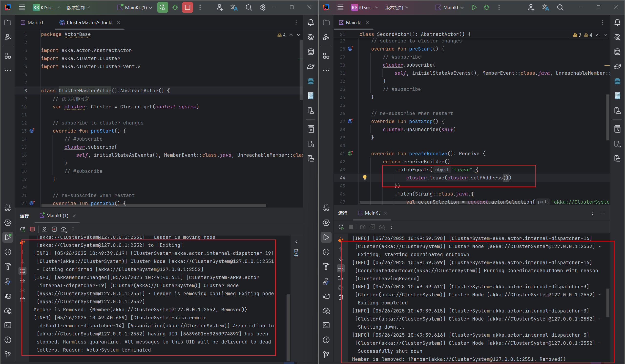Open Database tool window in left window
Image resolution: width=625 pixels, height=364 pixels.
tap(311, 52)
